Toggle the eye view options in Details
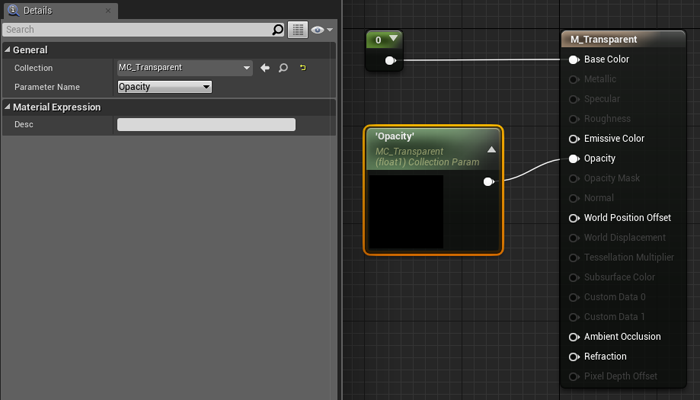The width and height of the screenshot is (700, 400). 322,30
